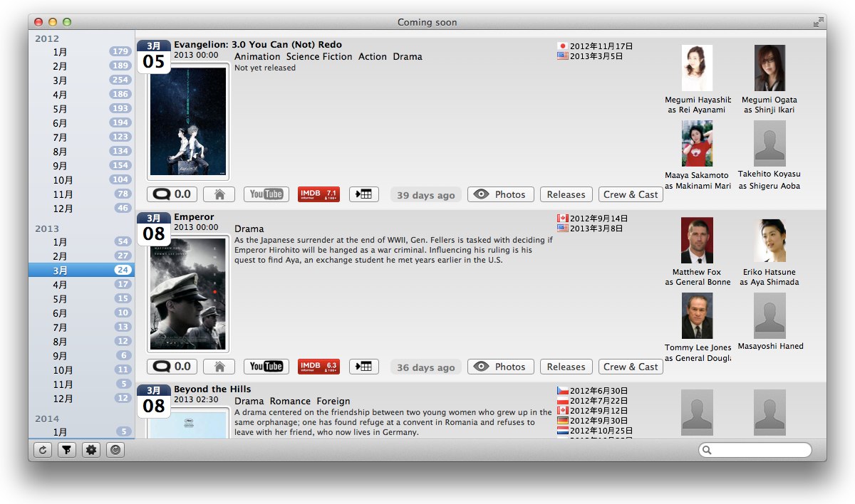
Task: Open homepage icon for Emperor
Action: 219,367
